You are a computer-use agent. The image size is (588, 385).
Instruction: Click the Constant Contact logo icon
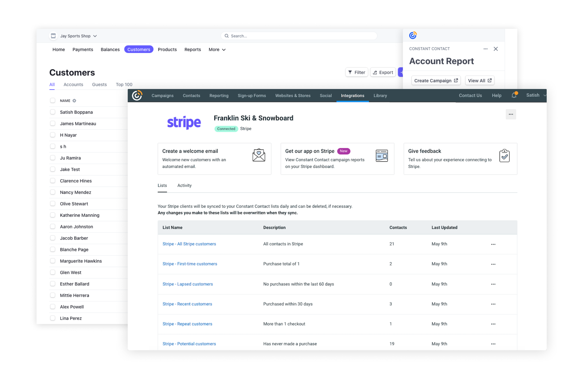(137, 96)
